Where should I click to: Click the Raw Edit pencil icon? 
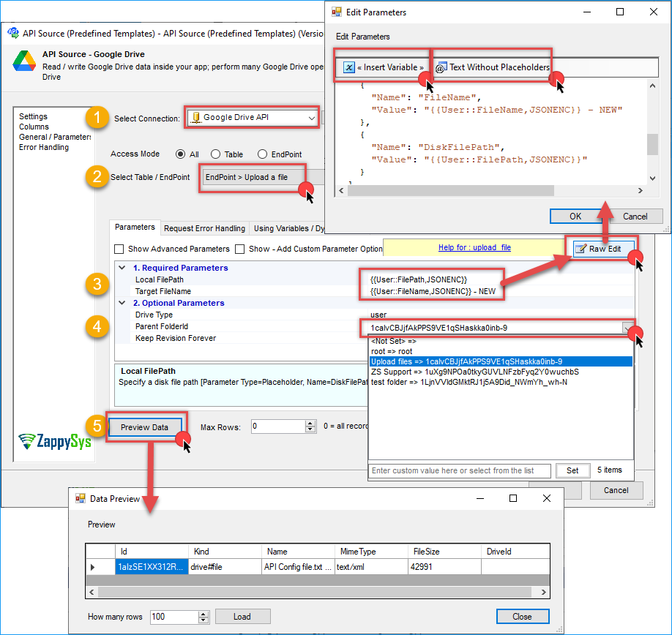point(580,249)
